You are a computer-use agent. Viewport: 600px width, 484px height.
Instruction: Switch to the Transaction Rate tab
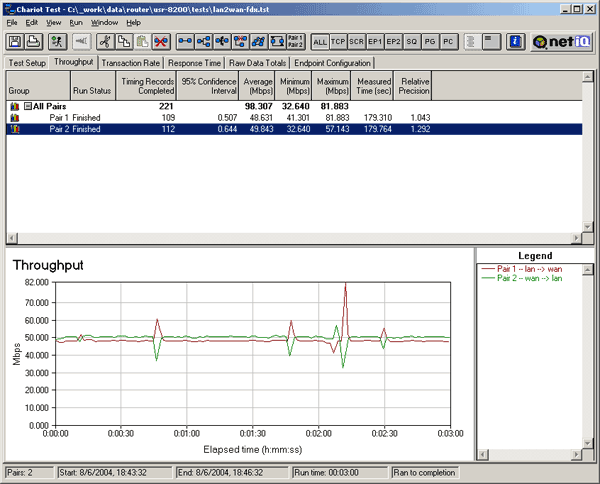point(130,63)
